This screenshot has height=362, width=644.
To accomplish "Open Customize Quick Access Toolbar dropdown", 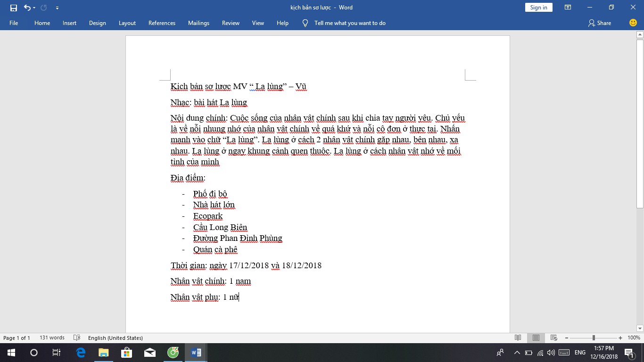I will point(57,8).
